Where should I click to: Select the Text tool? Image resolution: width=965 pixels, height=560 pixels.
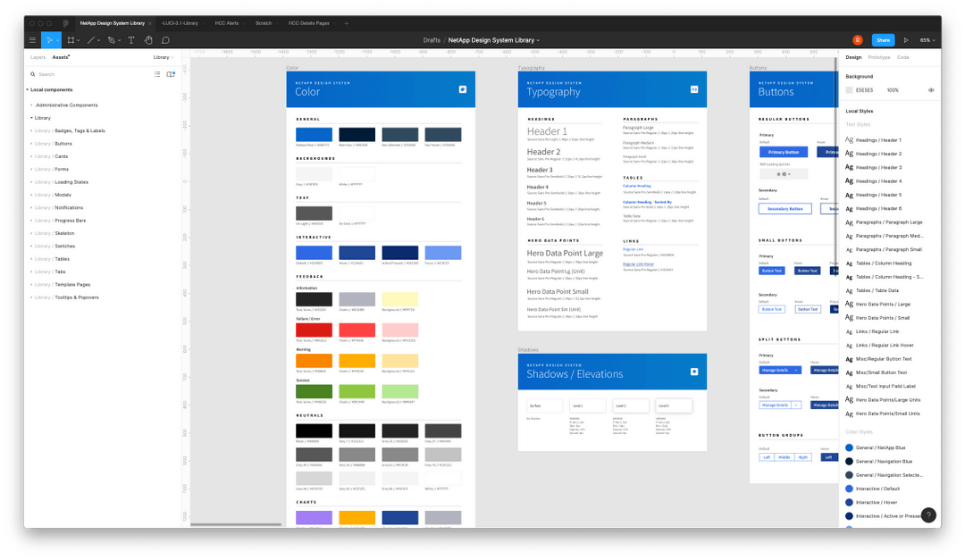[x=131, y=39]
